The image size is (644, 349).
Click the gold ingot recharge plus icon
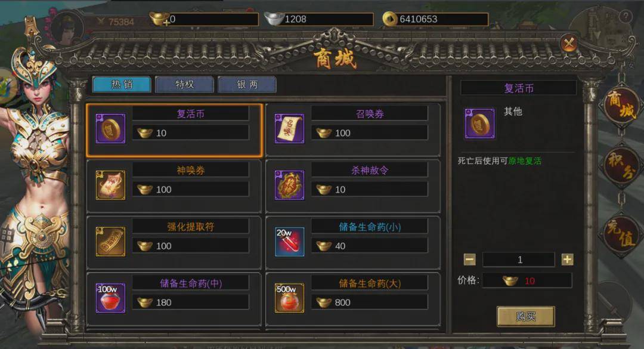pos(159,19)
